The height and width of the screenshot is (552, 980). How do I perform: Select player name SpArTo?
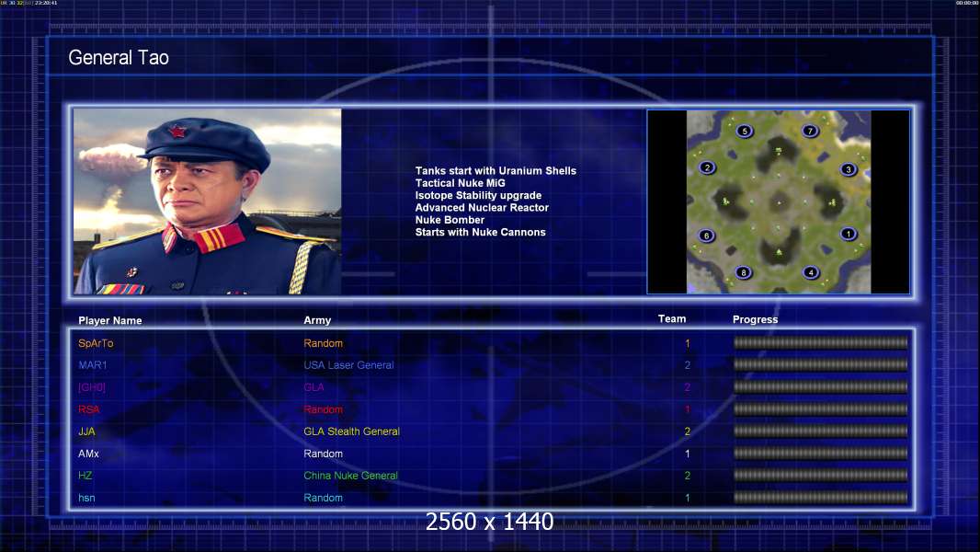[x=96, y=343]
